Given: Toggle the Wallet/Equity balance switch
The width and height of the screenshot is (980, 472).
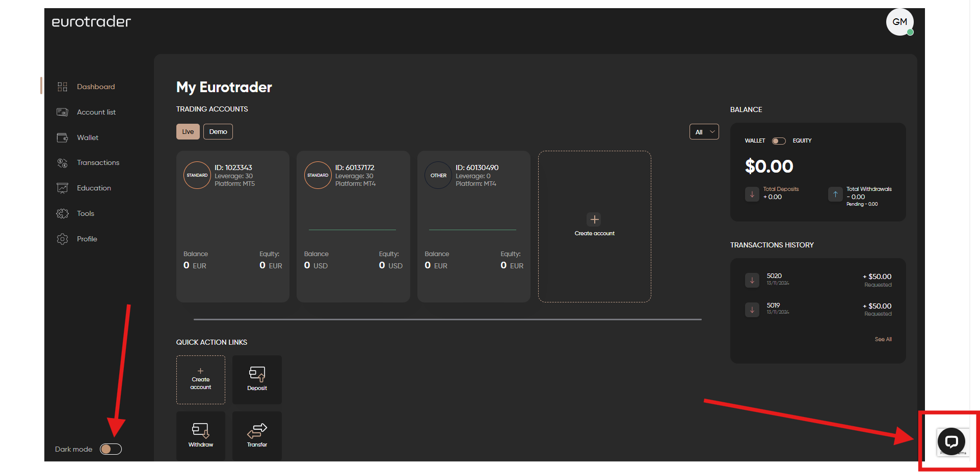Looking at the screenshot, I should 779,141.
